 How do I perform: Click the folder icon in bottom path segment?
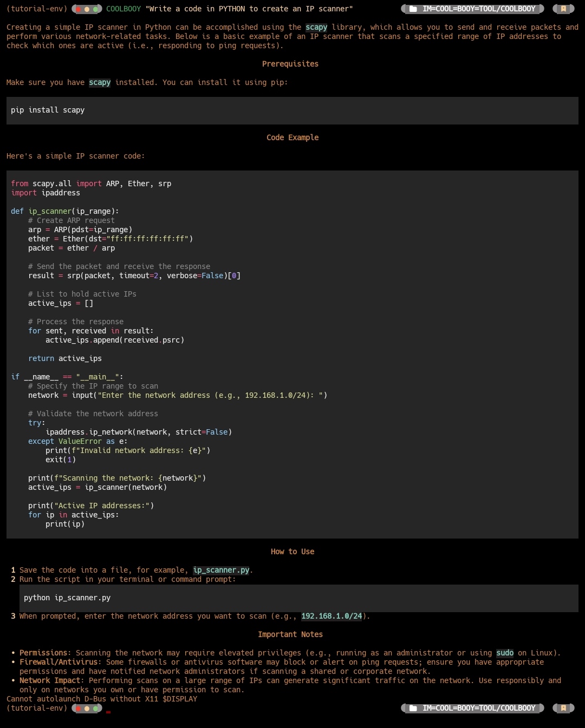point(413,708)
